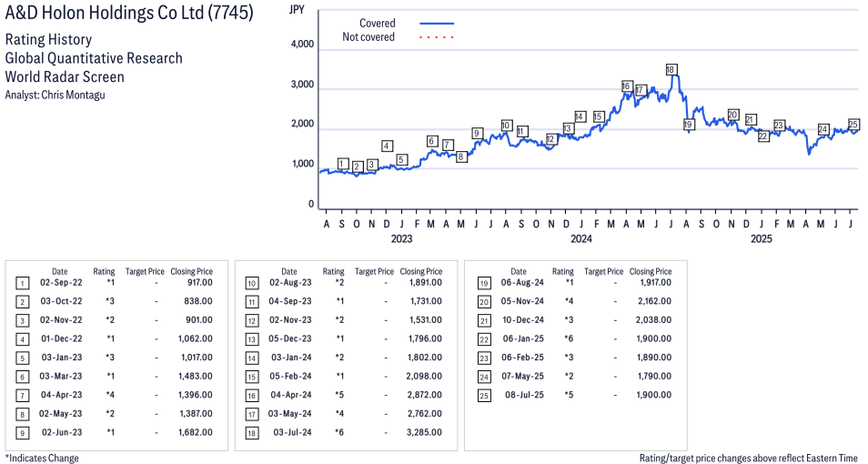Click row number box 18 in the table
The height and width of the screenshot is (464, 868).
[252, 433]
